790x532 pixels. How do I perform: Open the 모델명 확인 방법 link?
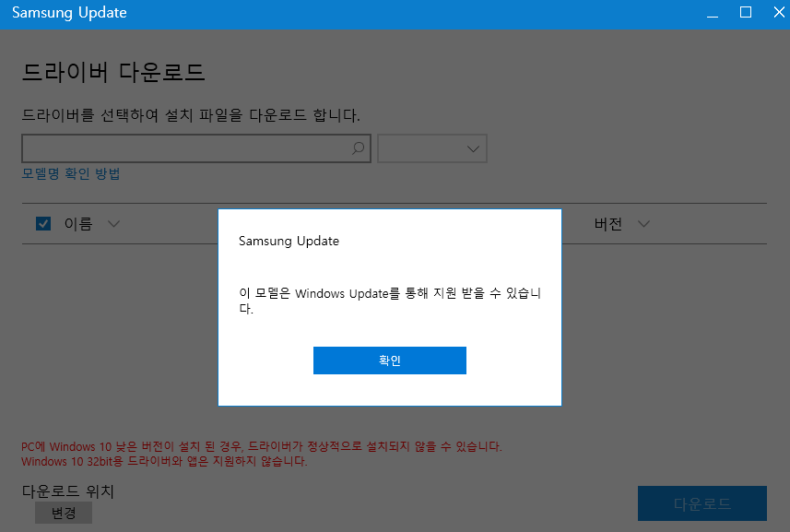(x=71, y=174)
